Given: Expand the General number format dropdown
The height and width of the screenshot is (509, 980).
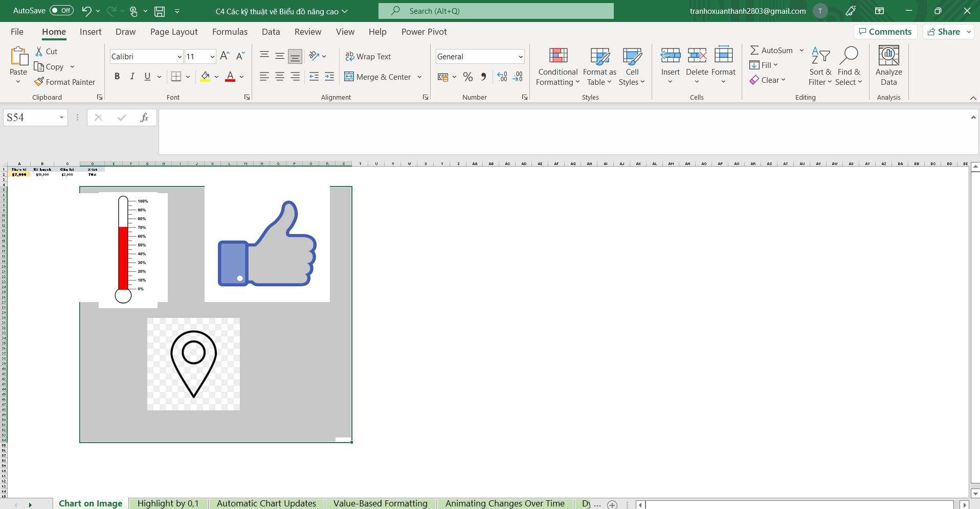Looking at the screenshot, I should (520, 57).
